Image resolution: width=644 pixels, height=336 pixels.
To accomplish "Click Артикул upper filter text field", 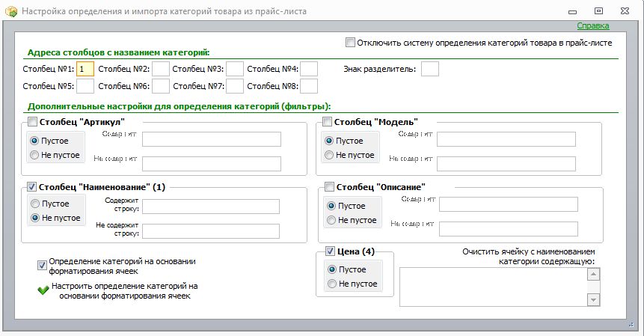I will [x=212, y=139].
